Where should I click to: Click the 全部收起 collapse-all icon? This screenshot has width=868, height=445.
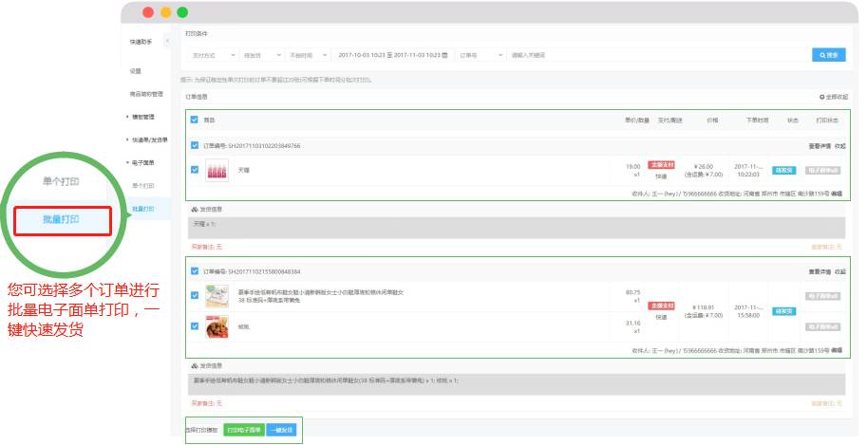(822, 97)
